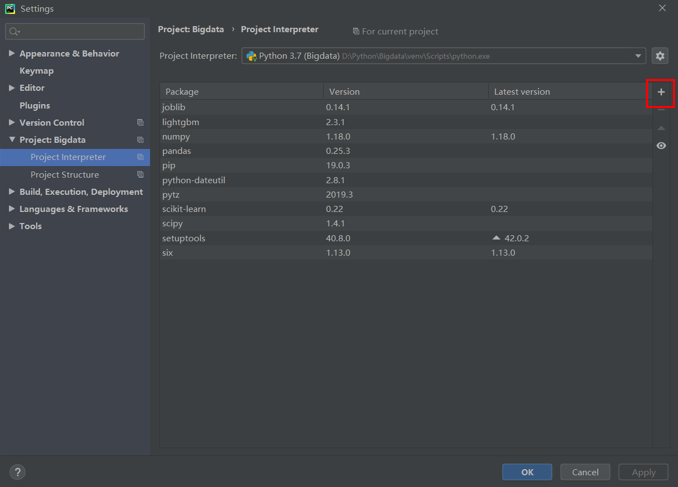
Task: Select Keymap in the settings tree
Action: [36, 71]
